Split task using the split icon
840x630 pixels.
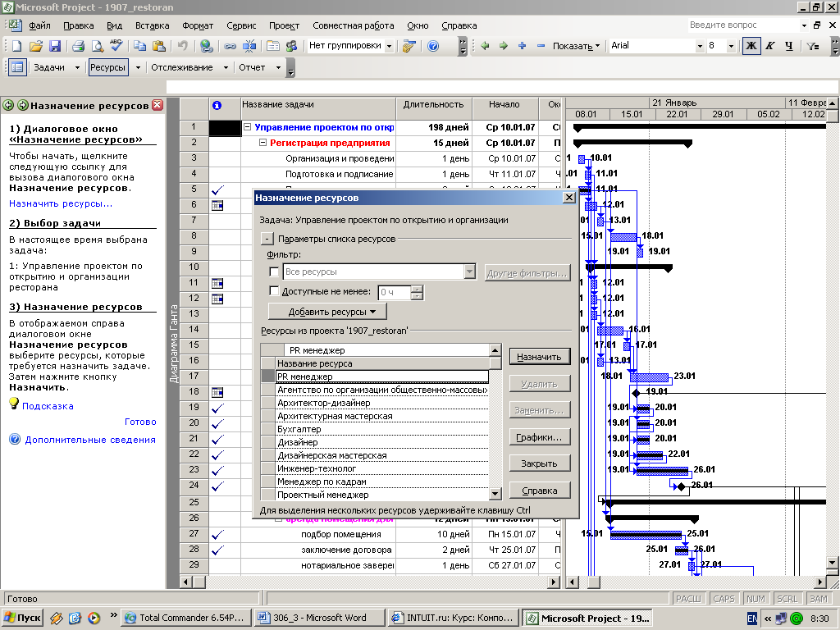pos(249,46)
